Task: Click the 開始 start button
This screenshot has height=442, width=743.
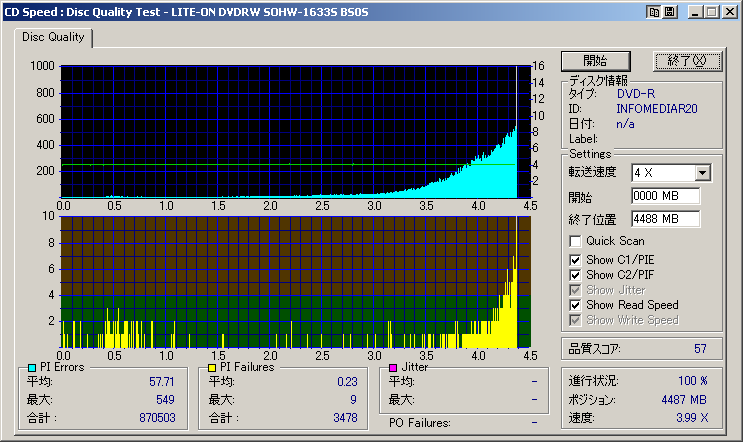Action: pos(596,61)
